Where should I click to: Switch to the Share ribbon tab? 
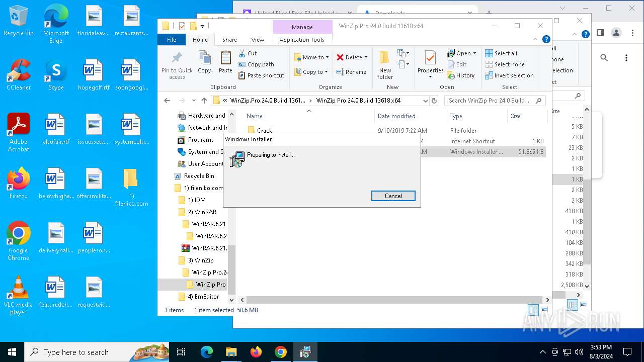pyautogui.click(x=229, y=40)
